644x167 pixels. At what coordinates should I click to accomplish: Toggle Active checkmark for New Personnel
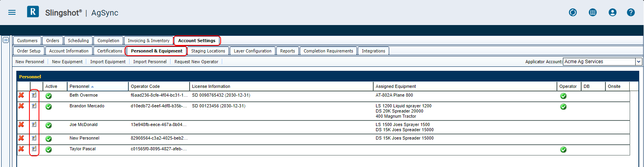[x=48, y=139]
